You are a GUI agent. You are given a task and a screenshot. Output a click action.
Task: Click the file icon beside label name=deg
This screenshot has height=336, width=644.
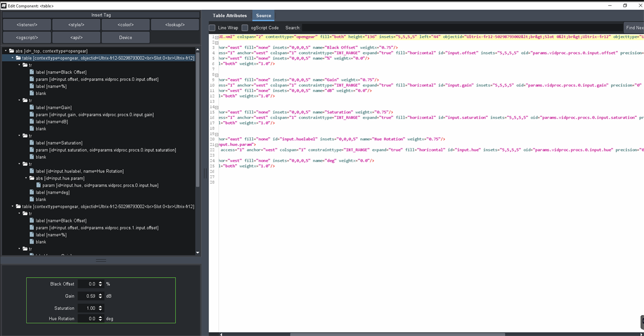click(x=32, y=192)
